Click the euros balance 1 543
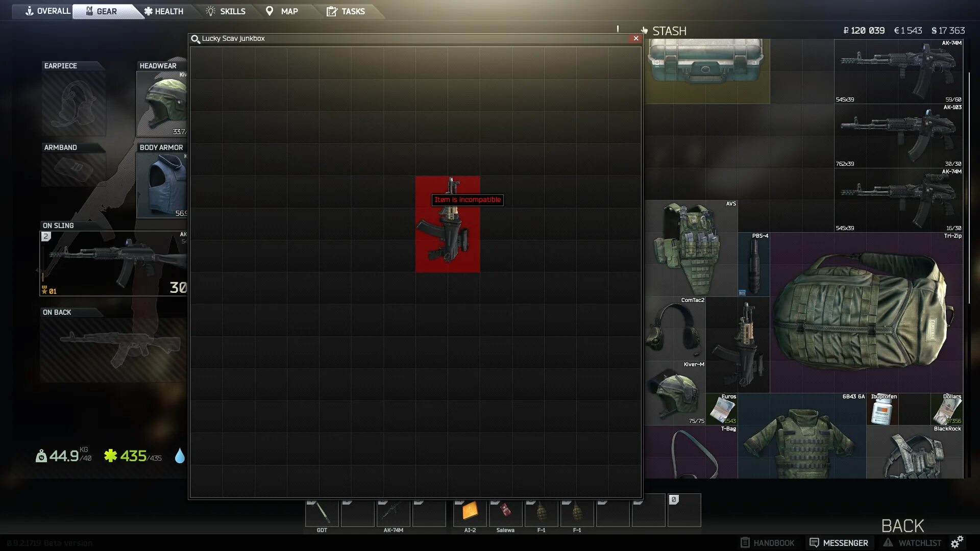The width and height of the screenshot is (980, 551). 908,31
